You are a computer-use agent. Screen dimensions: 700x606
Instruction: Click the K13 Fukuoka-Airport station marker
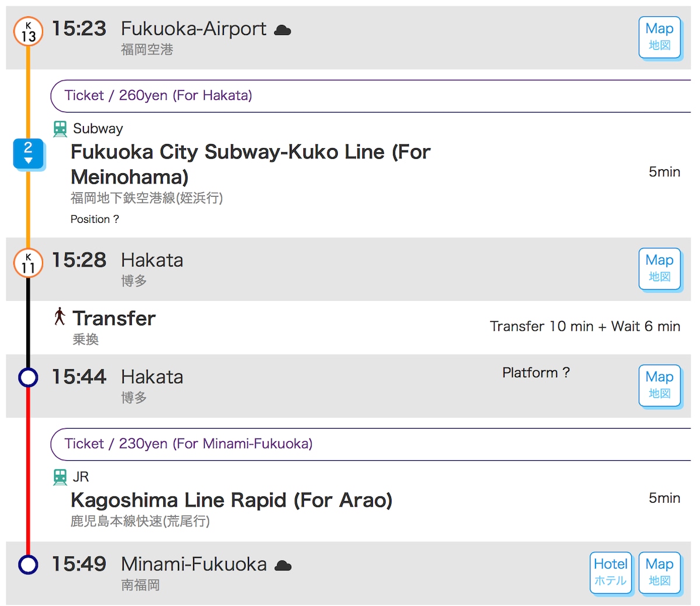point(28,31)
